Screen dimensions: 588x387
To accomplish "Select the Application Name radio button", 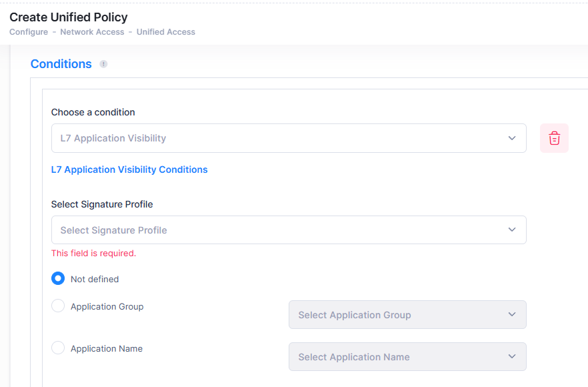I will pos(58,348).
